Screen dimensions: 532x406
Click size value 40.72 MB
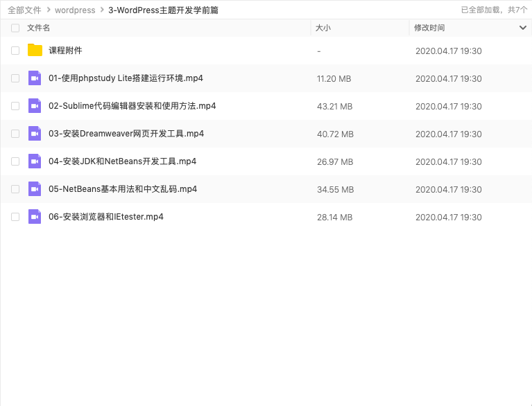coord(335,134)
